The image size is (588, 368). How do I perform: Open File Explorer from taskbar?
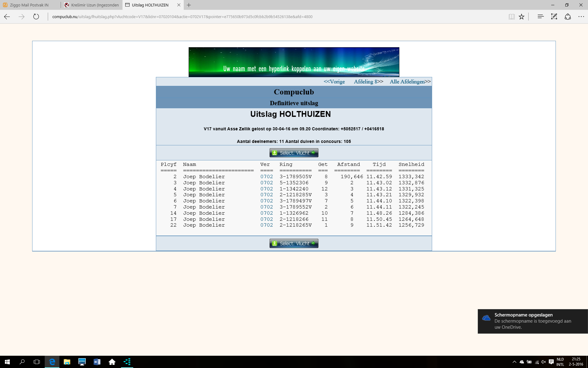[67, 362]
